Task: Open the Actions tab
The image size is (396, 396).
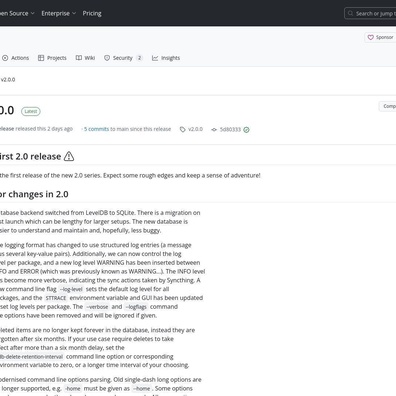Action: [15, 58]
